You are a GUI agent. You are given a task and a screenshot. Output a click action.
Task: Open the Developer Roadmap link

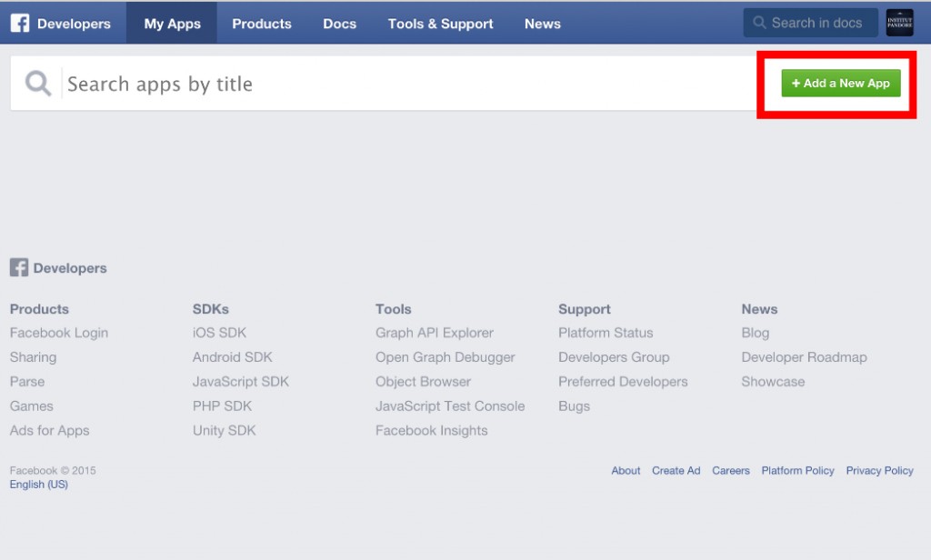tap(804, 357)
